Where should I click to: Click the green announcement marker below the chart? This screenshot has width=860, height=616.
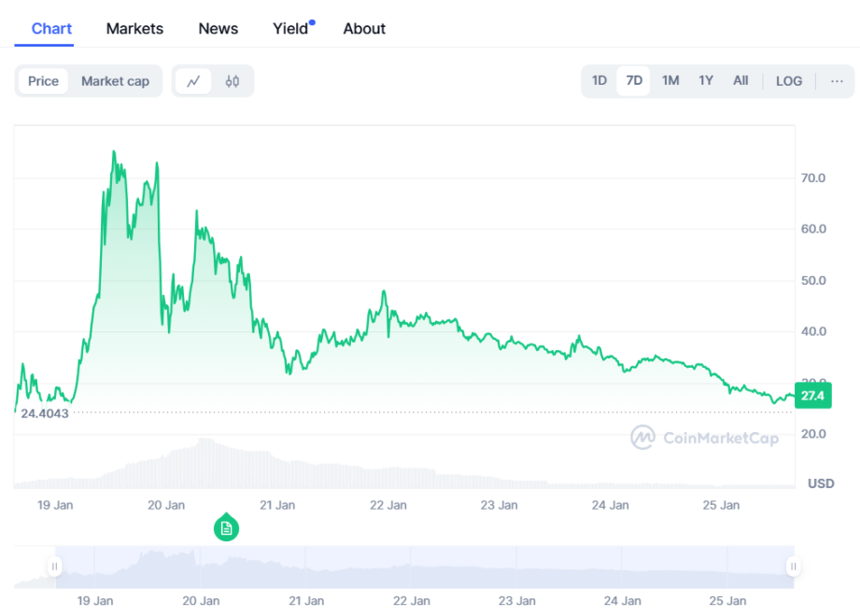point(226,527)
